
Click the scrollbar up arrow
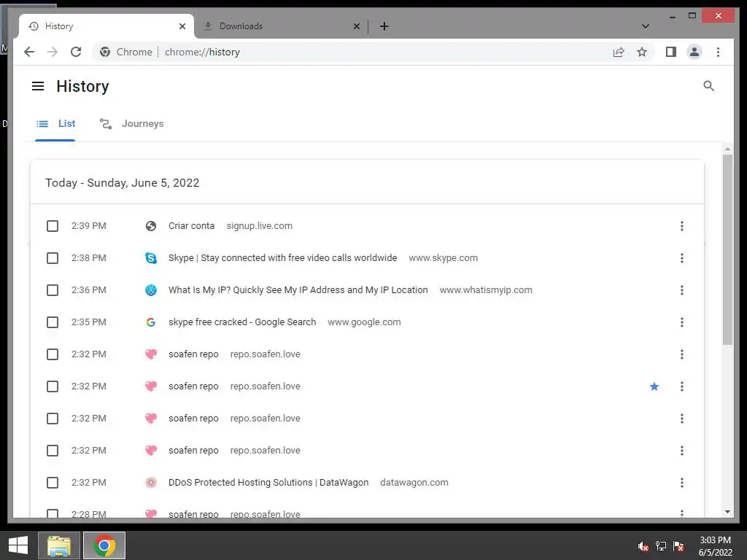(727, 149)
